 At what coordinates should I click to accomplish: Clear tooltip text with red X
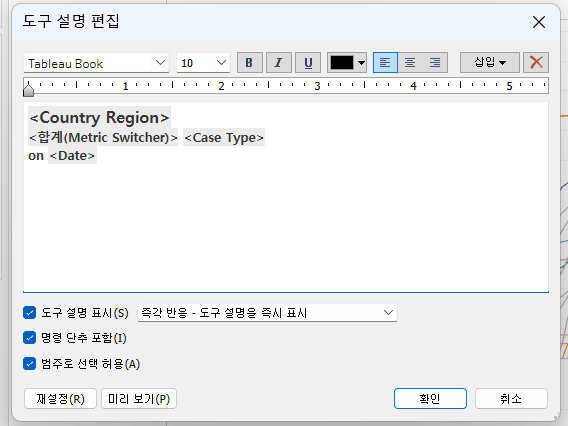536,63
